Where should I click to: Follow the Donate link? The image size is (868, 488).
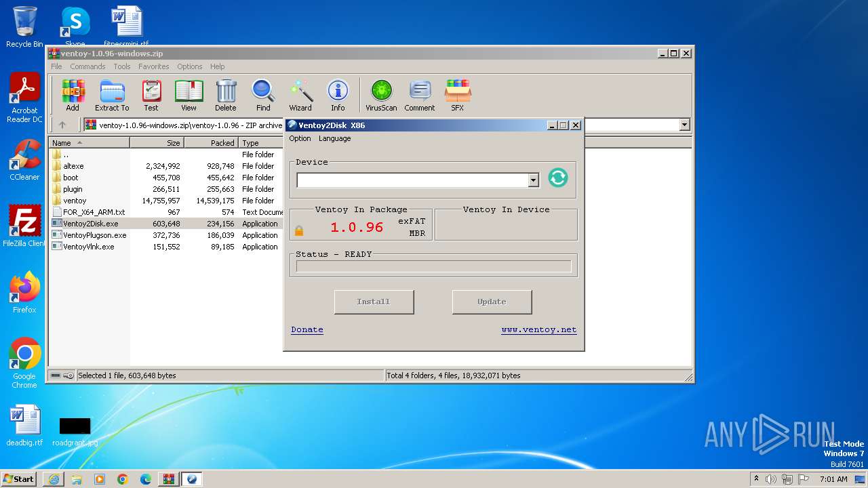[307, 329]
